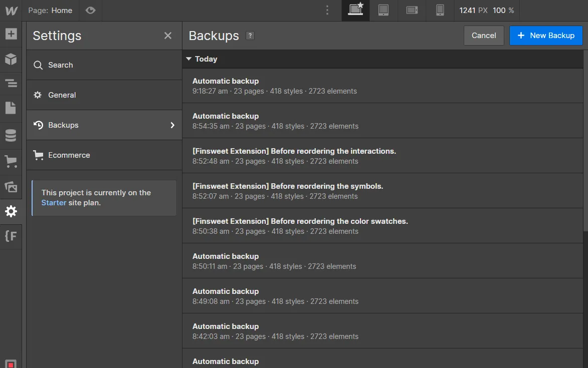Open the Ecommerce settings item
Image resolution: width=588 pixels, height=368 pixels.
tap(104, 155)
